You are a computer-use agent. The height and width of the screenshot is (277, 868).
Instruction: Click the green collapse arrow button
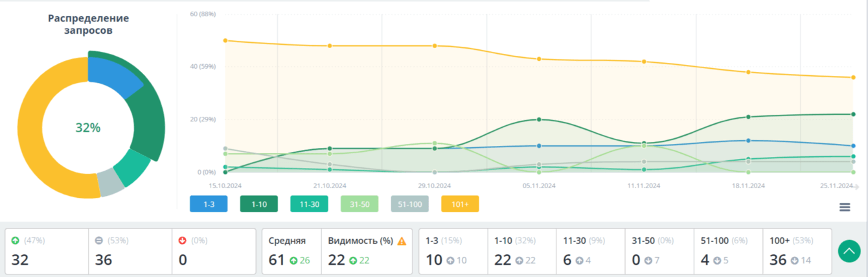pyautogui.click(x=849, y=252)
